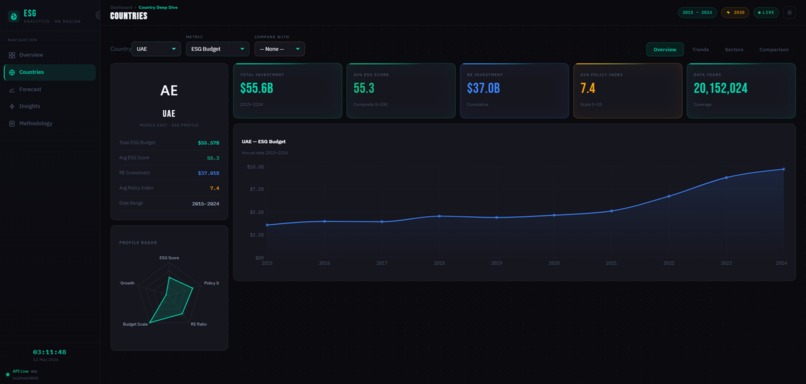806x384 pixels.
Task: Click the 2015 data point on chart
Action: tap(267, 225)
